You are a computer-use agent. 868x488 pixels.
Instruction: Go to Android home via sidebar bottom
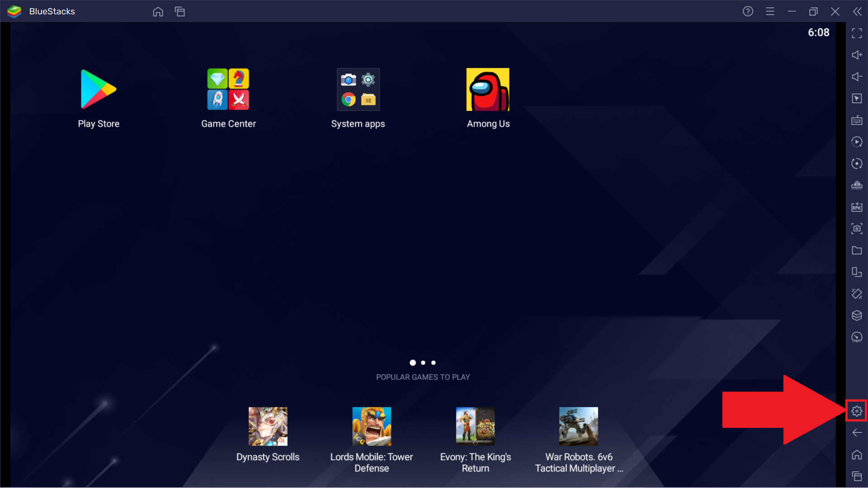(x=857, y=455)
